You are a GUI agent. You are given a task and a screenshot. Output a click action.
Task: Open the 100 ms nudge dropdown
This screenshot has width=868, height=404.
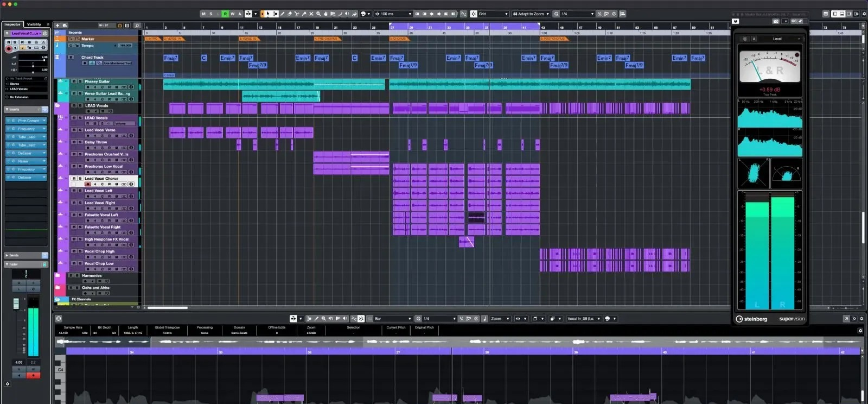pos(393,14)
